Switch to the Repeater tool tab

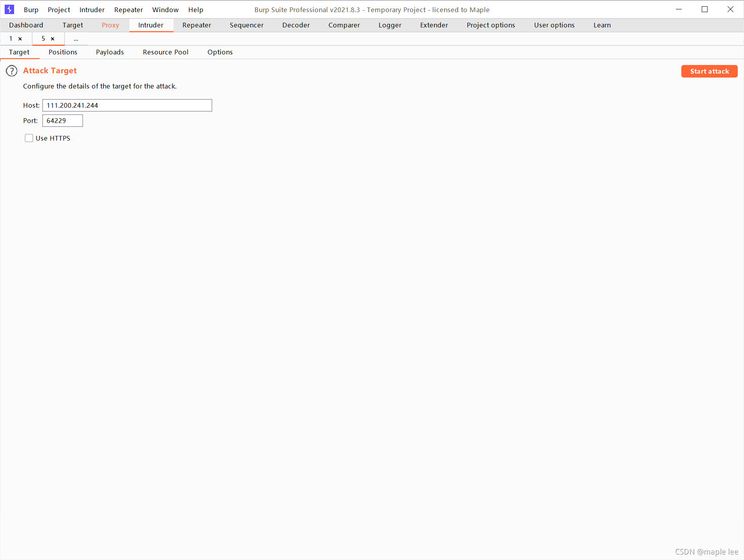click(197, 25)
